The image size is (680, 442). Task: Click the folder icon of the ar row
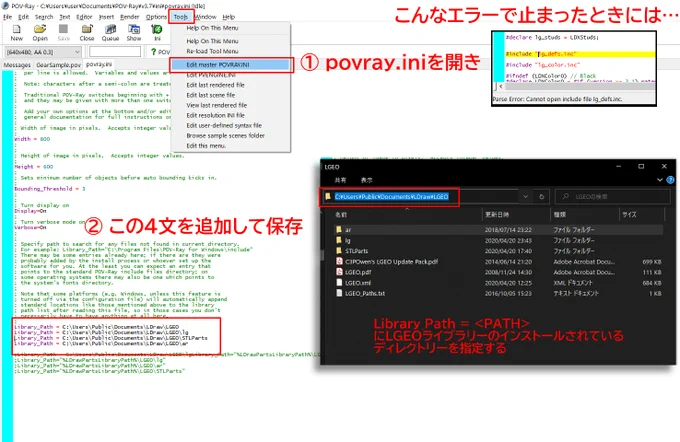[339, 229]
